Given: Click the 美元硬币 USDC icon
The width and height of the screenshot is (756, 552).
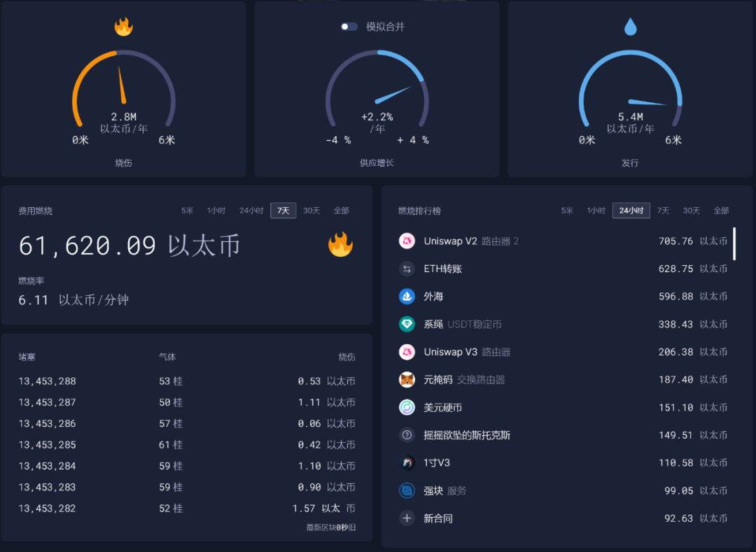Looking at the screenshot, I should point(407,407).
